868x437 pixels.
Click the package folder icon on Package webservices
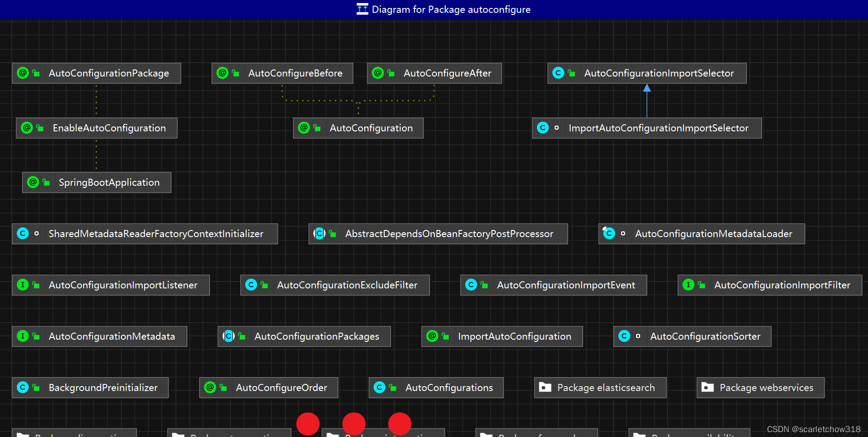click(707, 387)
